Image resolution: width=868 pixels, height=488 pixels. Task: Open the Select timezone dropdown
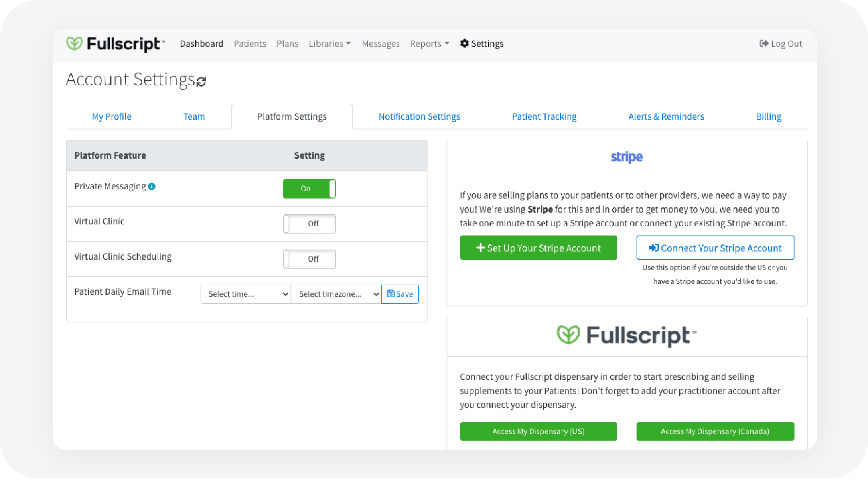336,294
